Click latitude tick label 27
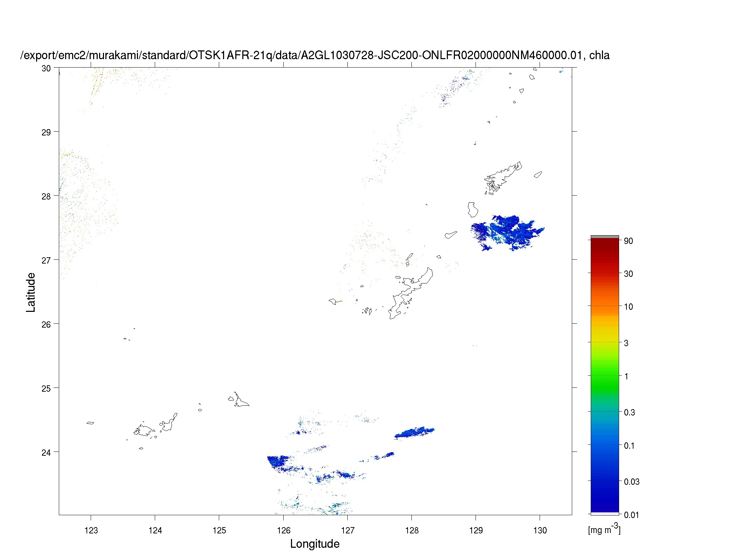Image resolution: width=735 pixels, height=560 pixels. [x=46, y=260]
